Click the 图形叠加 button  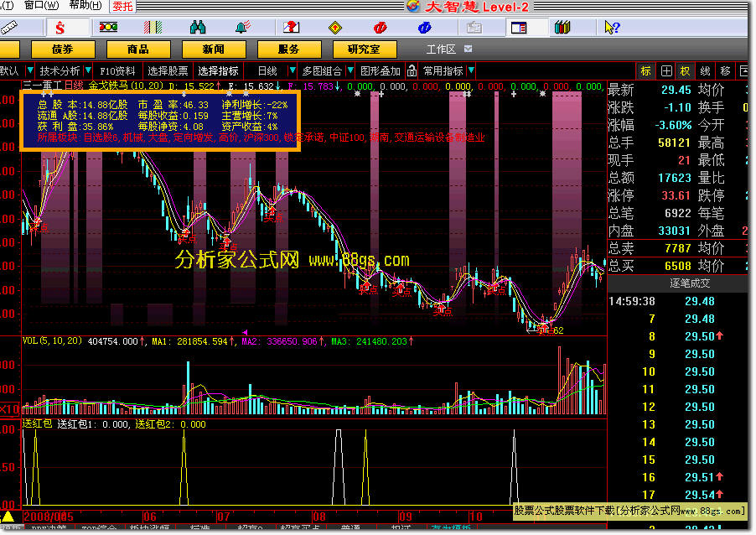coord(381,71)
